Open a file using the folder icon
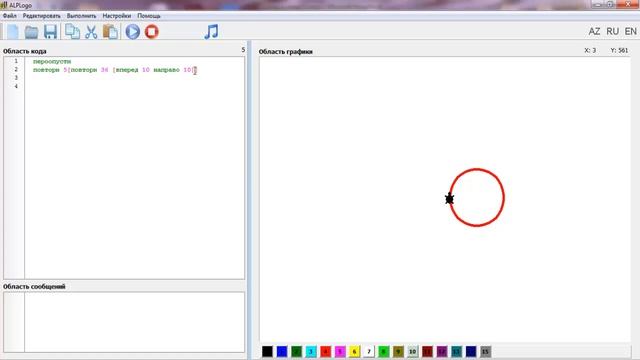 pyautogui.click(x=31, y=32)
